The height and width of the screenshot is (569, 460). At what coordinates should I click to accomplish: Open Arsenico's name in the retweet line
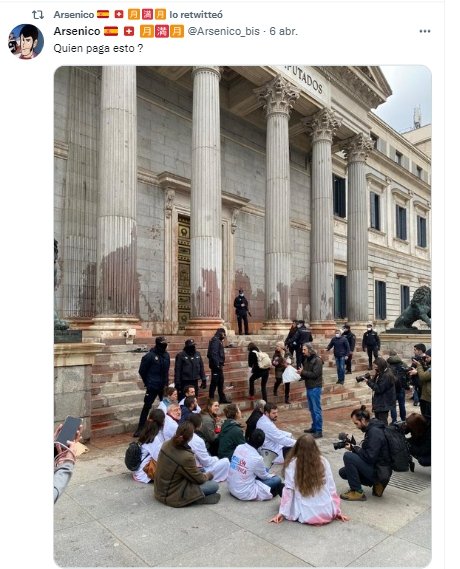74,15
